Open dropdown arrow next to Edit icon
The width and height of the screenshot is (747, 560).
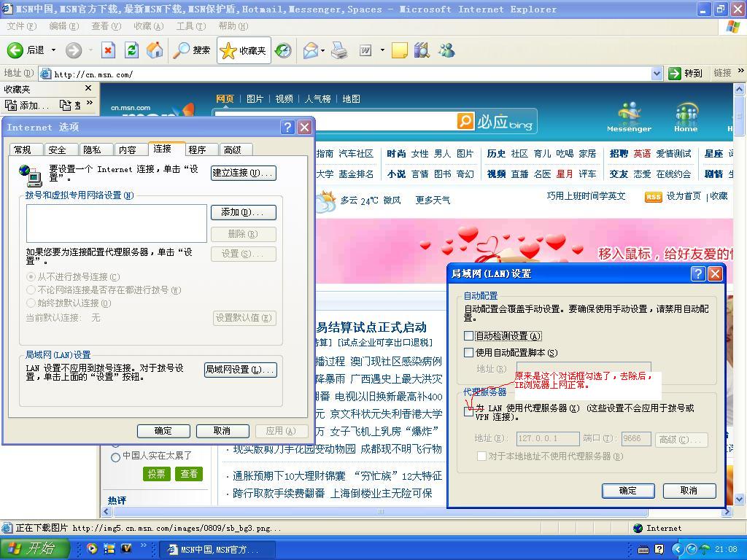pos(382,50)
